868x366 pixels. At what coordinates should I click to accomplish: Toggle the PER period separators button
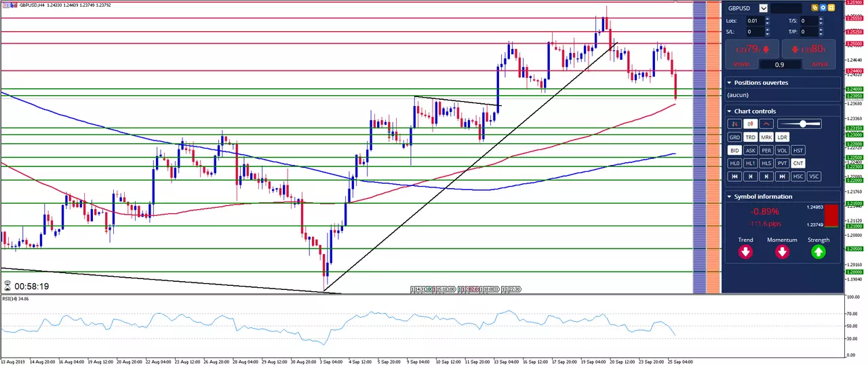766,151
